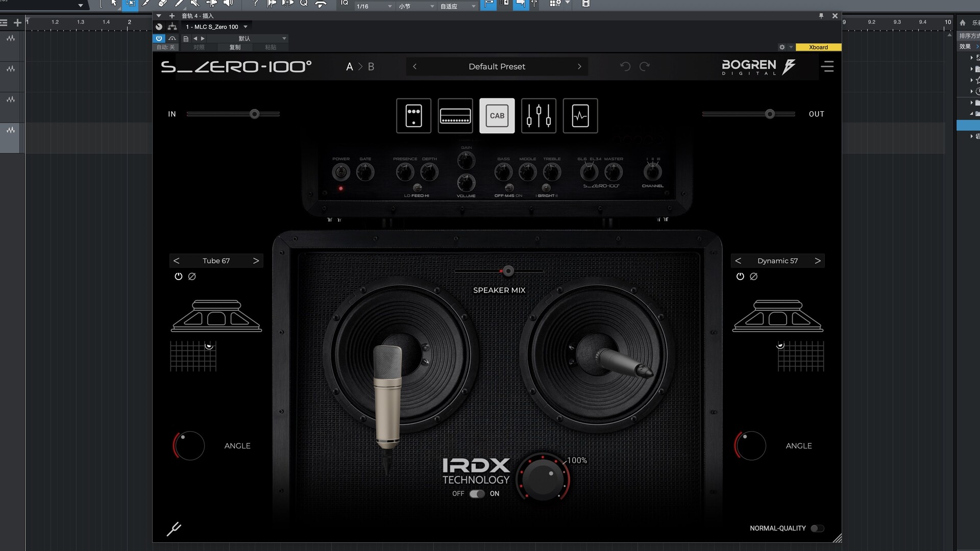Click the 粘贴 paste button

271,47
